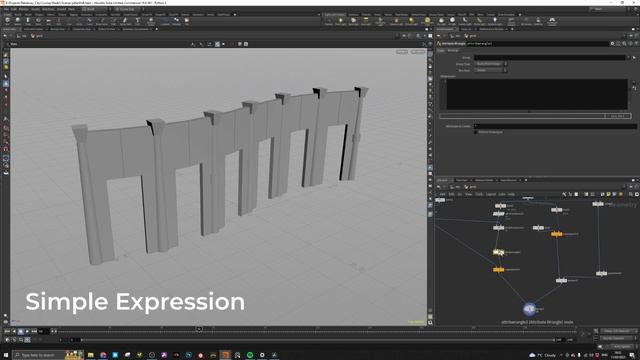
Task: Add a Camera from lights shelf
Action: [x=329, y=21]
